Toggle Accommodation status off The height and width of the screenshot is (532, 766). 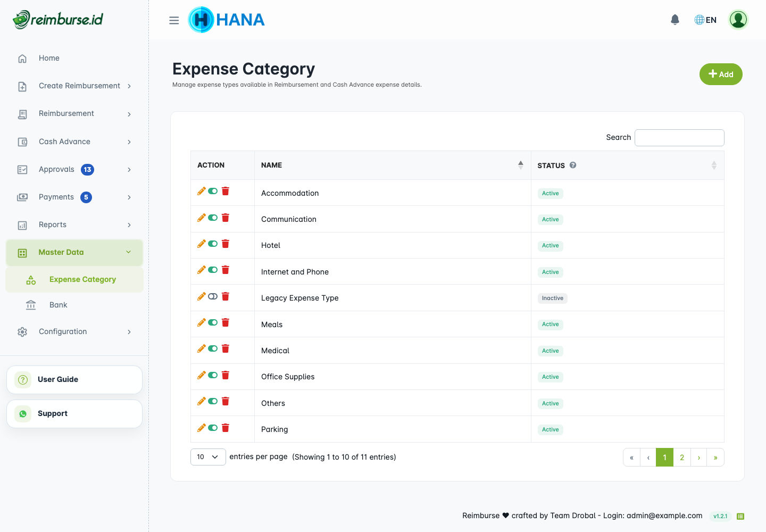(x=213, y=191)
